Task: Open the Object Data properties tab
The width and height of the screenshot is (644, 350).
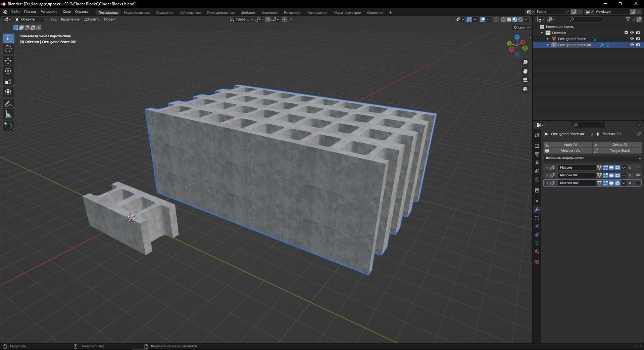Action: tap(537, 243)
